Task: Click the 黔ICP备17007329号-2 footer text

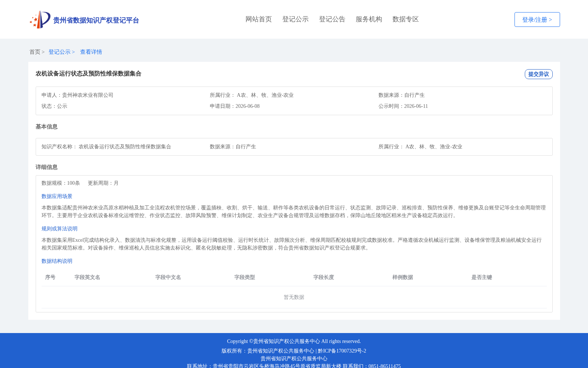Action: (x=342, y=351)
